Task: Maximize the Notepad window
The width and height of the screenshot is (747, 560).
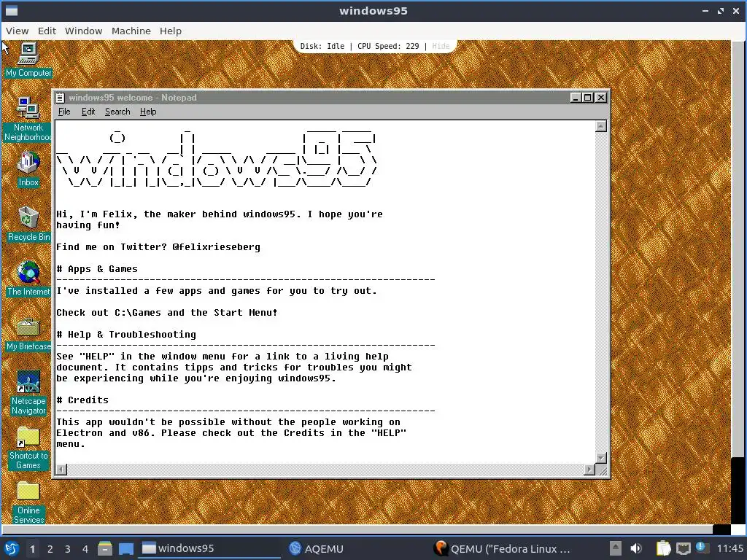Action: point(587,98)
